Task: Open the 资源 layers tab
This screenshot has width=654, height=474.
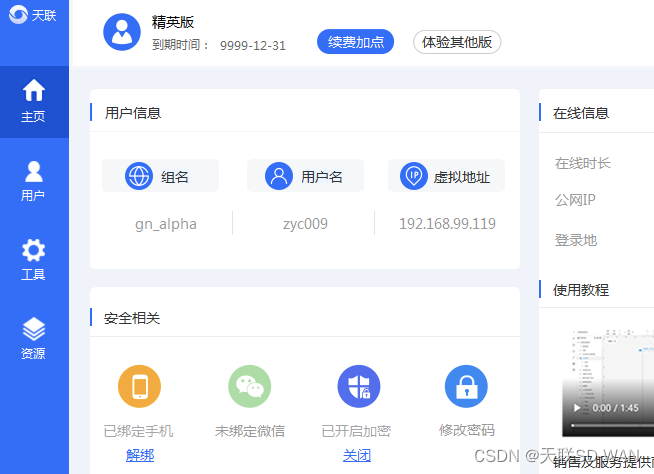Action: pyautogui.click(x=33, y=338)
